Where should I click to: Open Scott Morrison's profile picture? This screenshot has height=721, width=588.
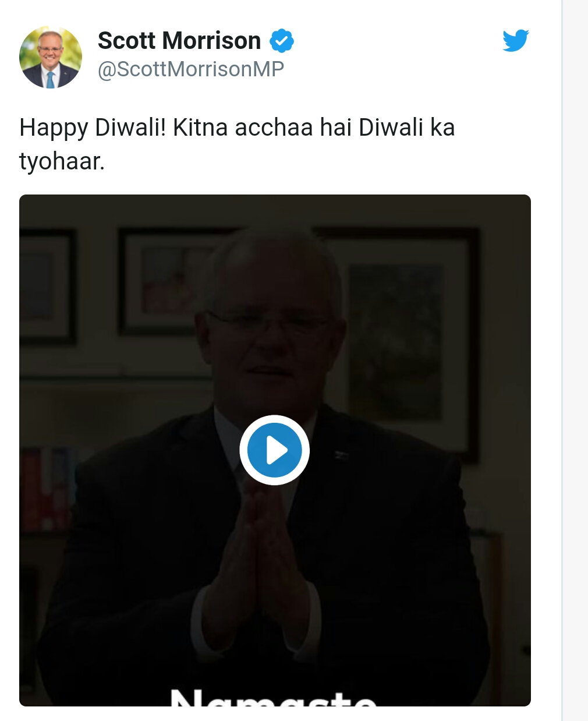coord(51,57)
